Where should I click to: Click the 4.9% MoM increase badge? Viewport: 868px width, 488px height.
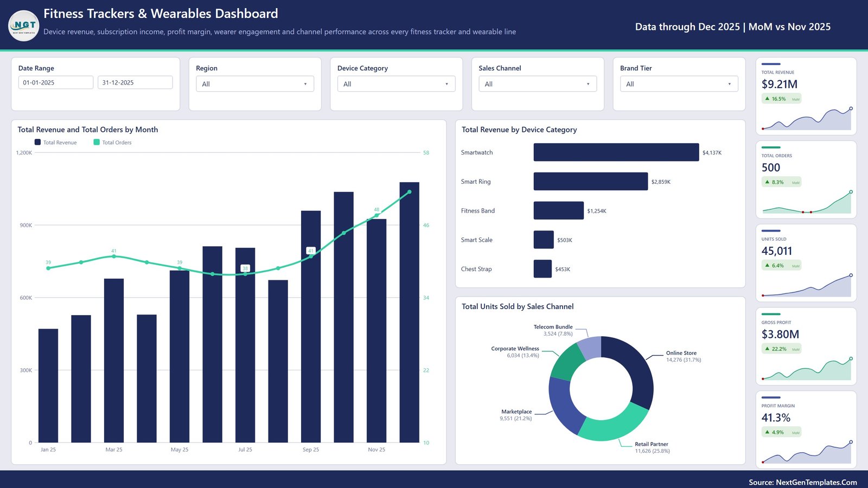[782, 432]
